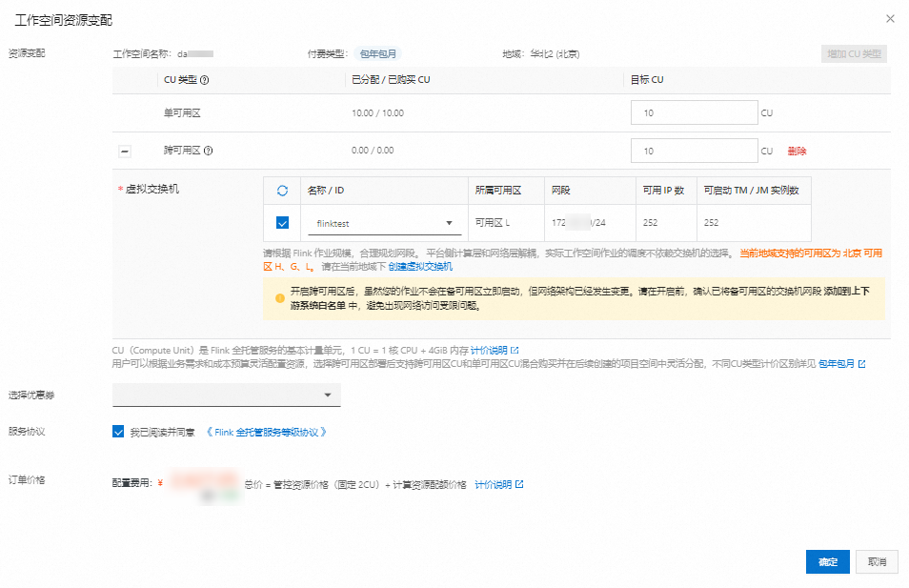Collapse the 跨可用区 row with minus icon
Screen dimensions: 909x588
(x=125, y=152)
